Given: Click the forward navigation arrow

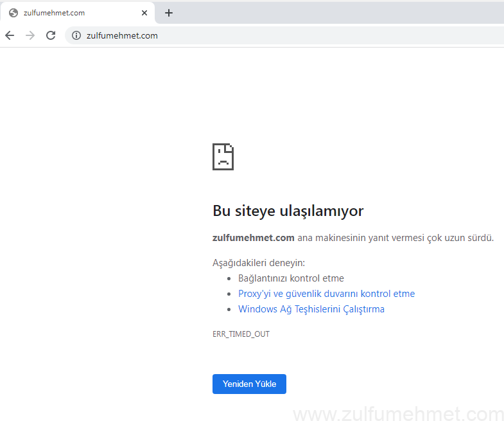Looking at the screenshot, I should click(x=30, y=35).
